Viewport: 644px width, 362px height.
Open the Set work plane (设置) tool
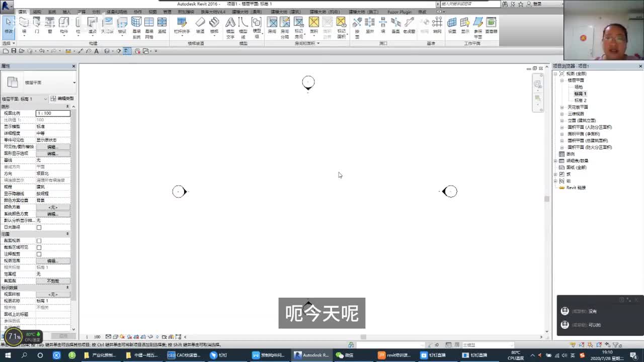[x=452, y=25]
